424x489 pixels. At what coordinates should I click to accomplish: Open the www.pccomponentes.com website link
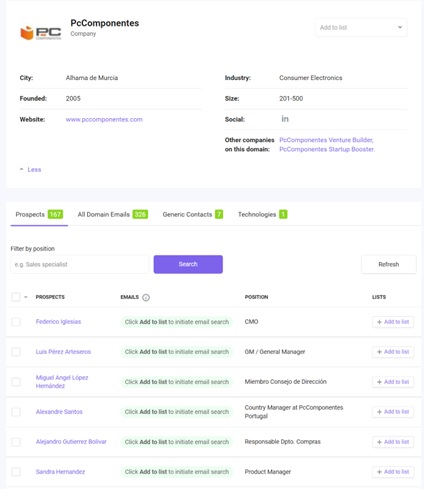(x=104, y=119)
